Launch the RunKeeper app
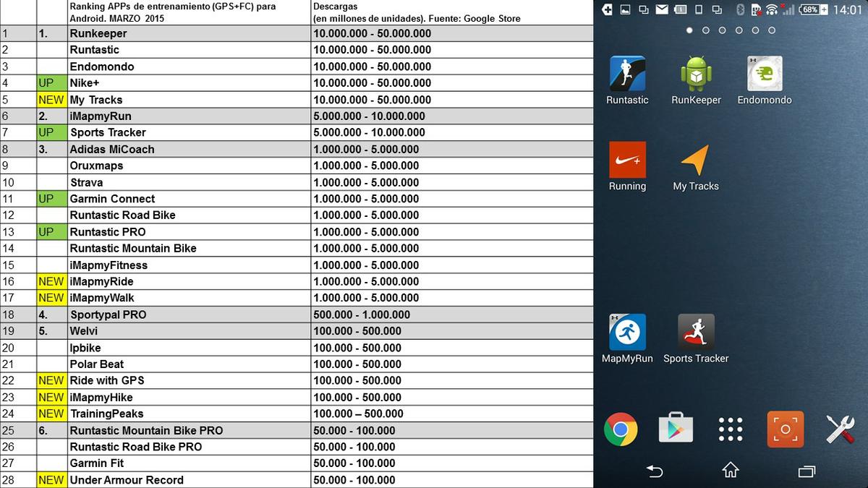 [696, 74]
